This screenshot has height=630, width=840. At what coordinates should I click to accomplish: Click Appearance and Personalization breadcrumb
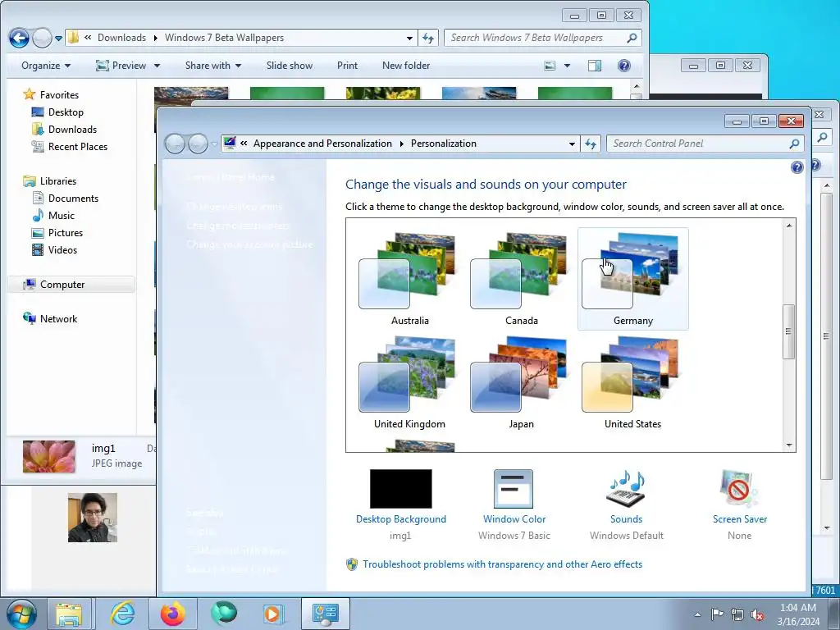(x=322, y=144)
